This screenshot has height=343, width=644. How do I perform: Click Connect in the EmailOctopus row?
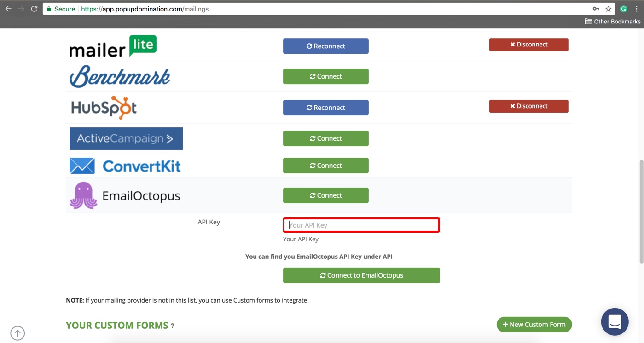coord(326,195)
